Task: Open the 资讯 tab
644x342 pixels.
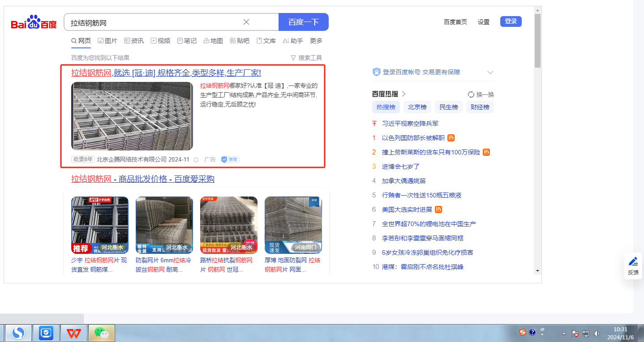Action: 134,41
